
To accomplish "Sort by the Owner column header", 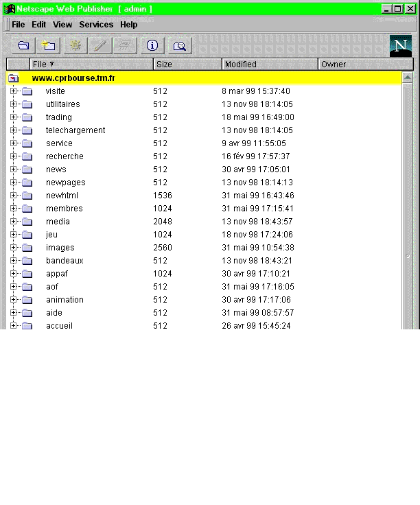I will pyautogui.click(x=366, y=64).
